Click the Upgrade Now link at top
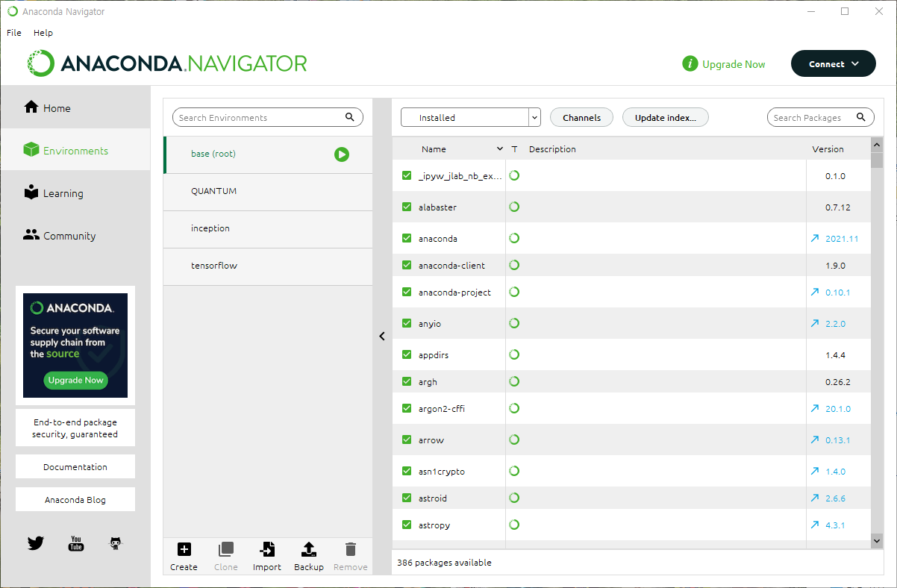This screenshot has width=897, height=588. 734,64
